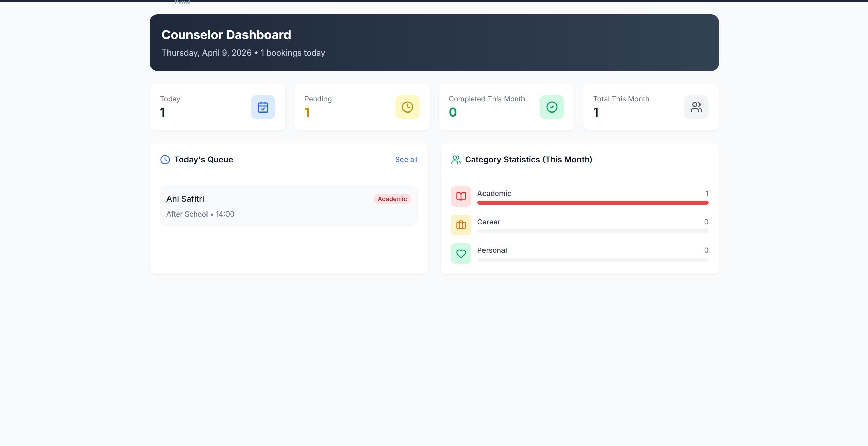Click the clock icon beside Today's Queue heading
The image size is (868, 446).
point(165,159)
